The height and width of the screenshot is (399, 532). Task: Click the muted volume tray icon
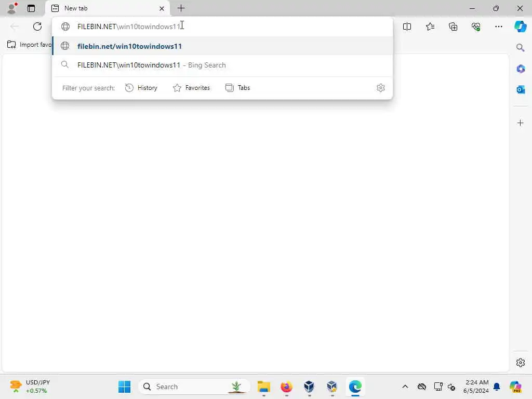451,387
